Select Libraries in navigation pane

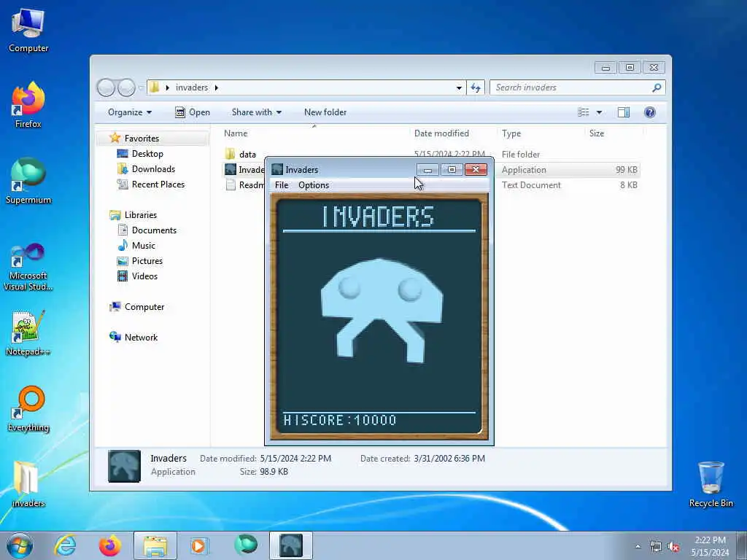(140, 215)
